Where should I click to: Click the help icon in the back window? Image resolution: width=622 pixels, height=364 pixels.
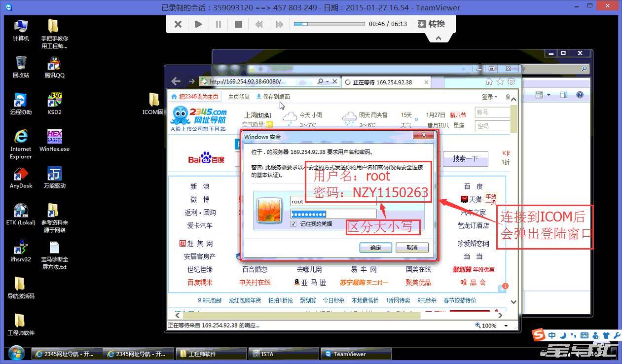click(580, 95)
